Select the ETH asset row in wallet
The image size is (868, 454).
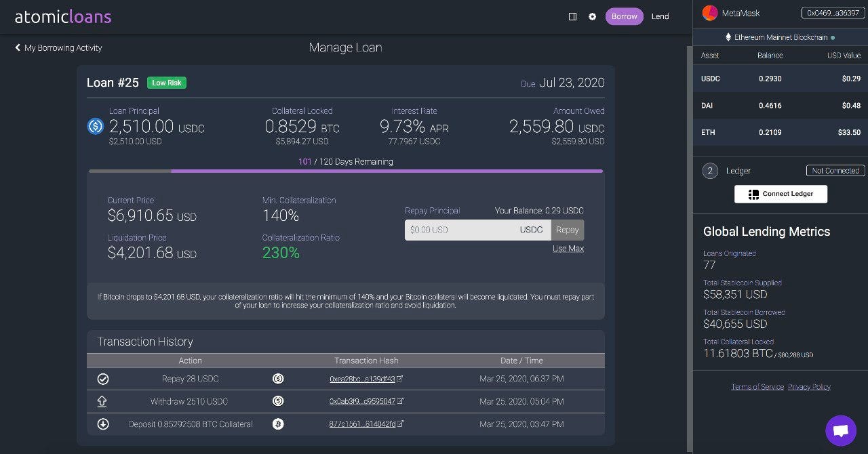tap(781, 132)
